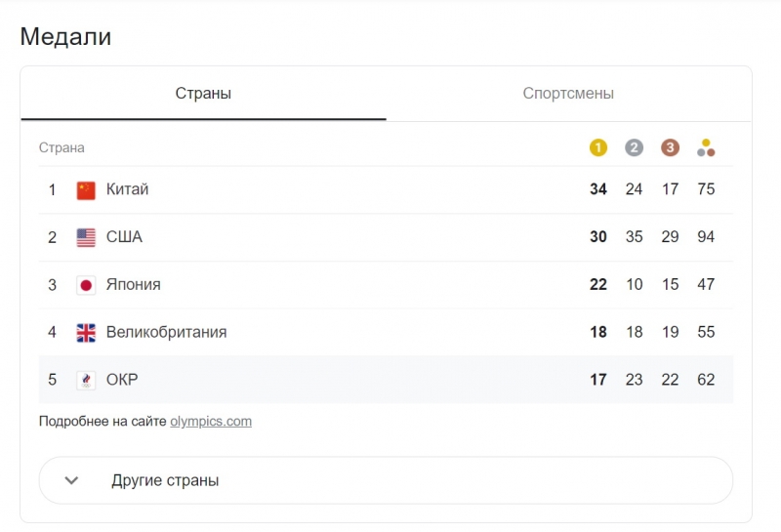
Task: Click the ОКР team flag icon
Action: (86, 381)
